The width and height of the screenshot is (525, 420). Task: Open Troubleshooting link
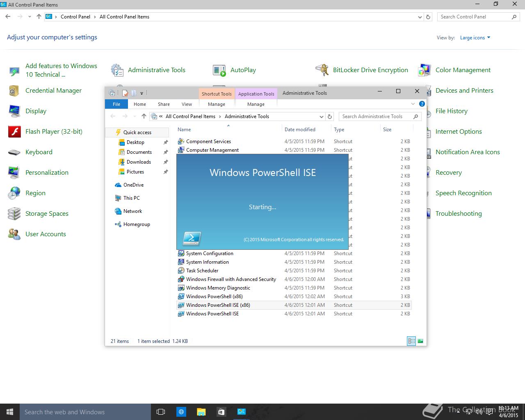point(459,214)
